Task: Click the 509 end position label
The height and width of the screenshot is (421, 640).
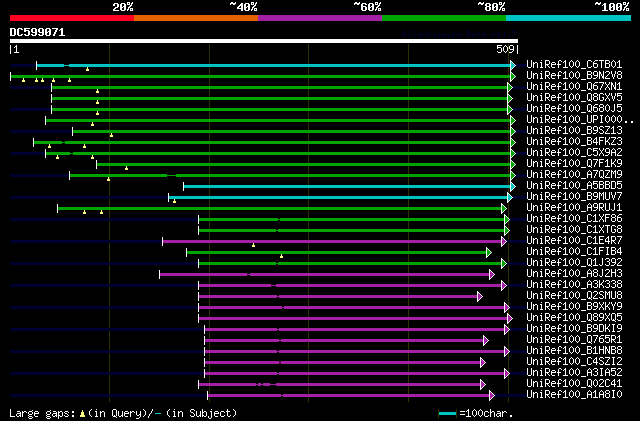Action: click(x=505, y=49)
